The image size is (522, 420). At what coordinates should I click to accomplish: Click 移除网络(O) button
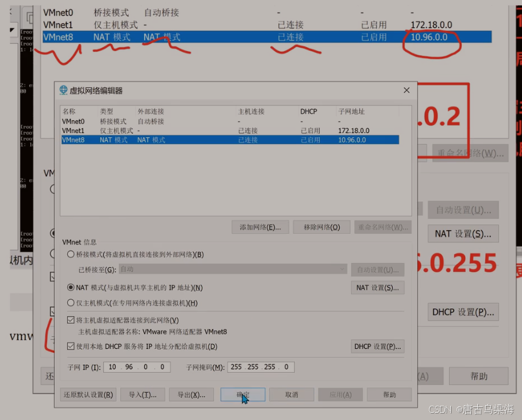click(322, 227)
